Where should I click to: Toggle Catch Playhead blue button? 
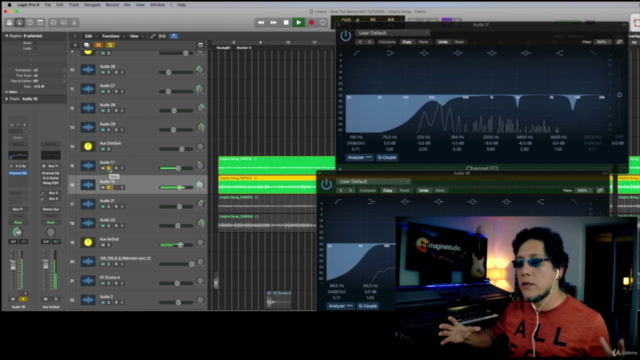[174, 36]
